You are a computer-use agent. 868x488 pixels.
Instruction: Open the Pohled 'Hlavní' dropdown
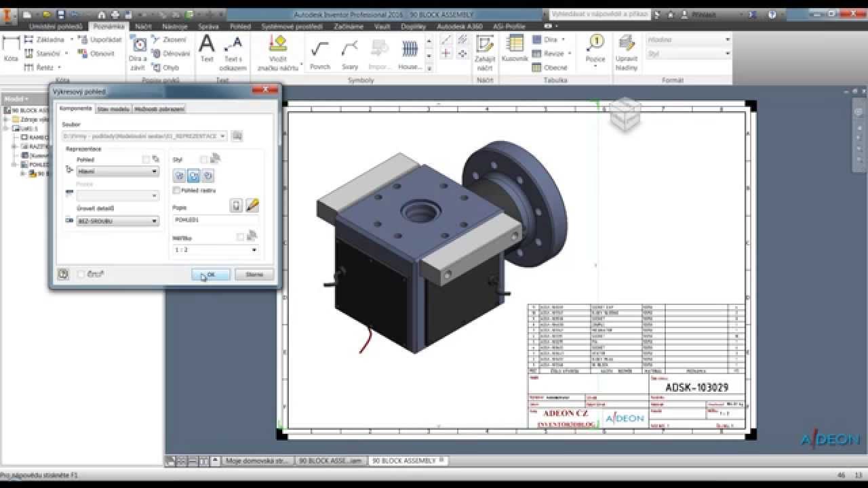click(117, 171)
